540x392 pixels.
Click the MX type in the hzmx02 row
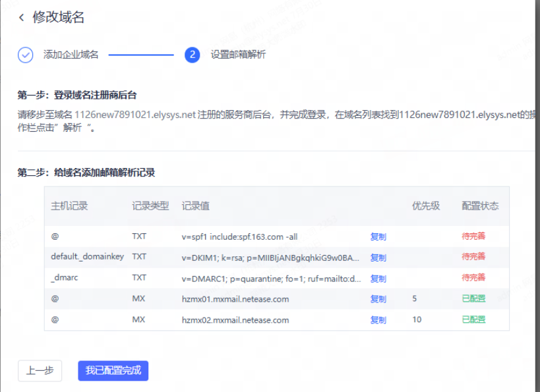pyautogui.click(x=138, y=320)
